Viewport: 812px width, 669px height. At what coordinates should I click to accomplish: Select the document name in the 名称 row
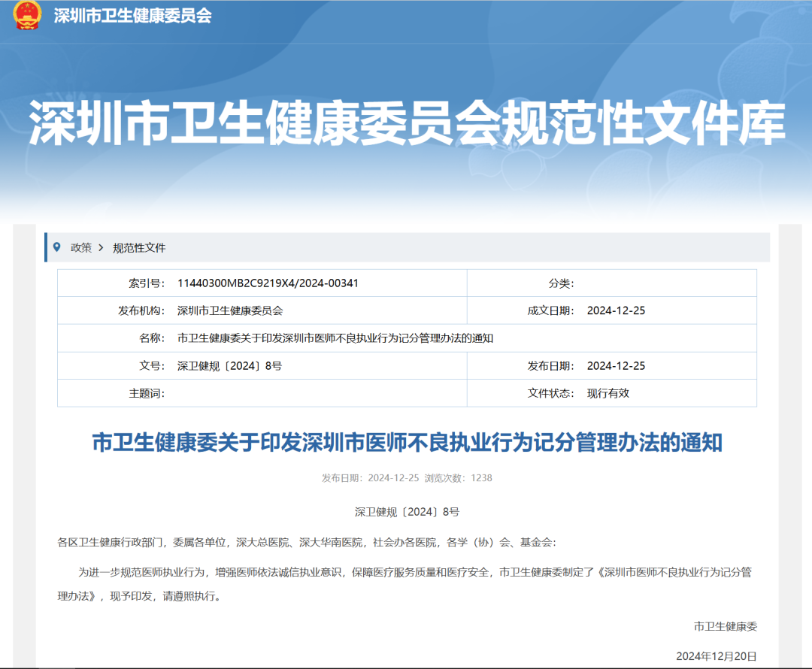click(335, 338)
